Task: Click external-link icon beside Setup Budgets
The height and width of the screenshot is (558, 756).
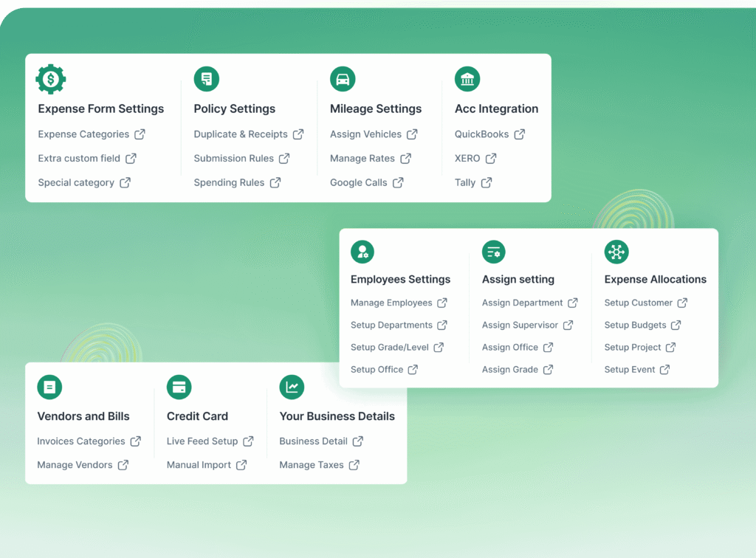Action: click(x=676, y=325)
